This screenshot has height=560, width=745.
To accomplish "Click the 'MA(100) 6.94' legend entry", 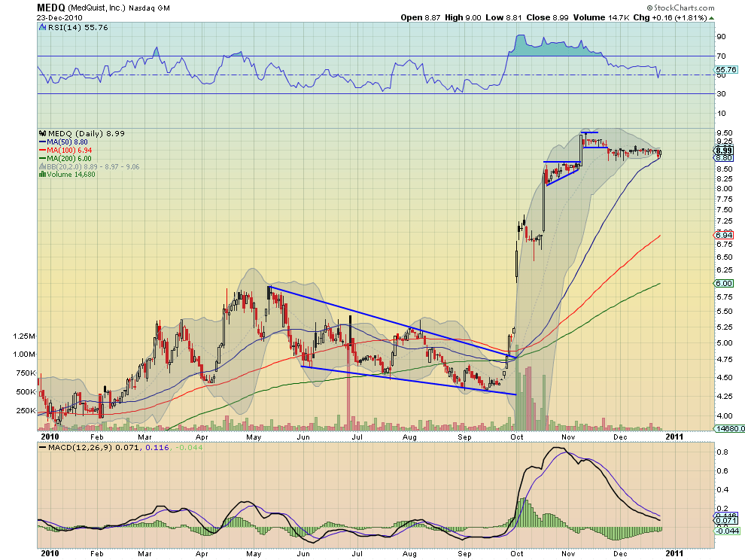I will [69, 151].
